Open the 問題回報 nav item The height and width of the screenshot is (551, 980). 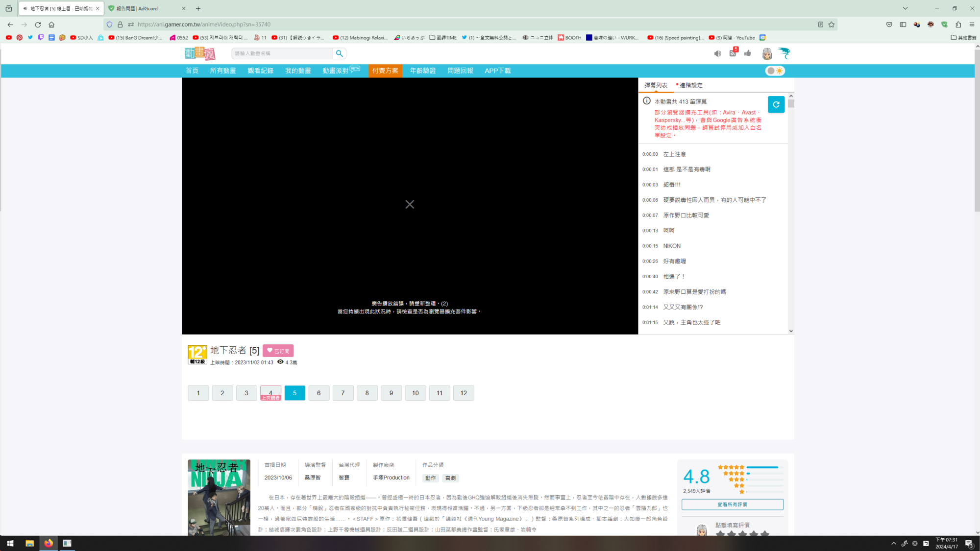(x=460, y=71)
